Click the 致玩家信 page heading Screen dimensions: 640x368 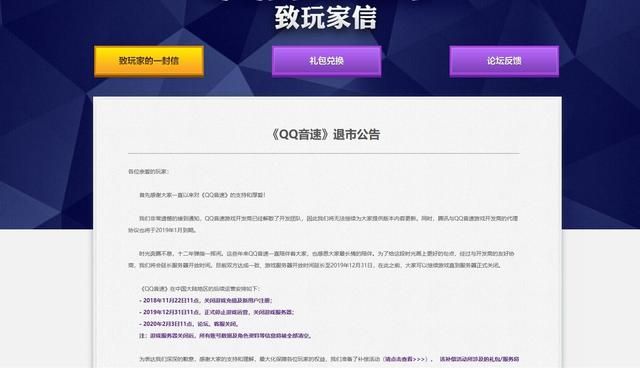coord(325,18)
